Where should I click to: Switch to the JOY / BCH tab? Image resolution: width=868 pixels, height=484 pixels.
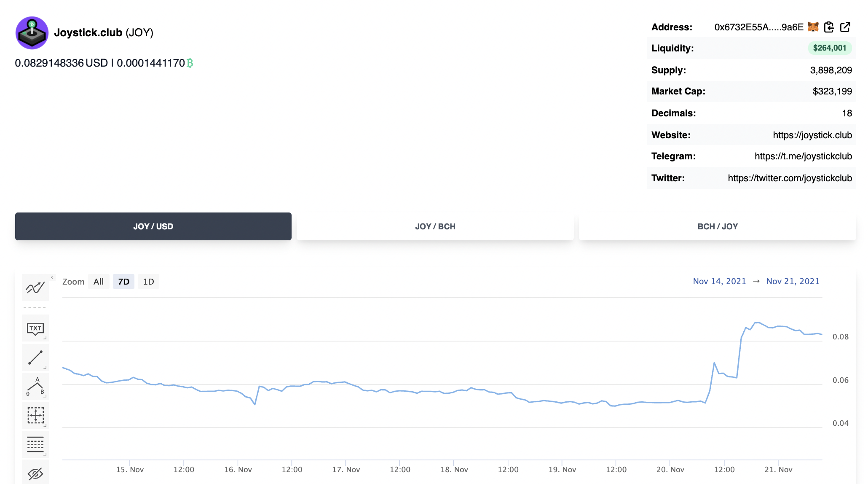pos(435,226)
